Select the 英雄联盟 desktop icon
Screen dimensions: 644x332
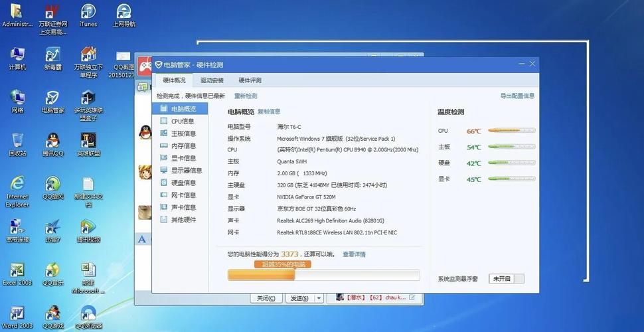coord(88,145)
